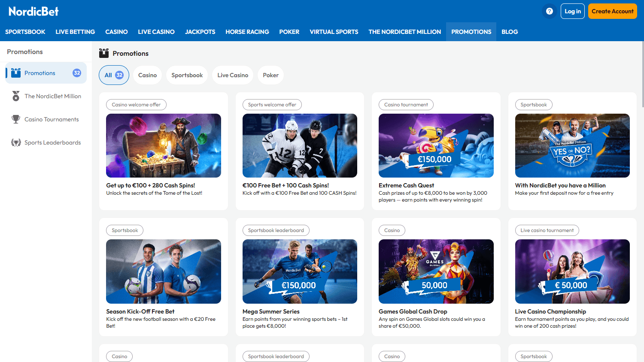
Task: Click the 'Casino welcome offer' tag
Action: click(136, 105)
